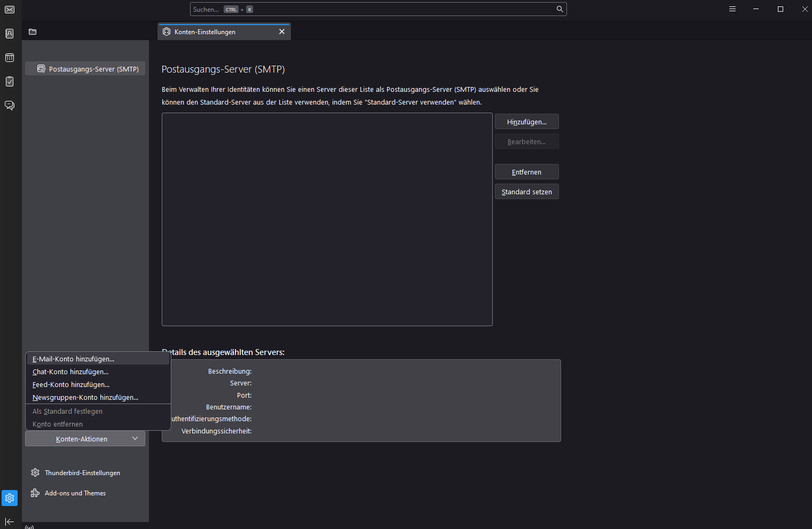Open Thunderbird-Einstellungen link

click(82, 473)
